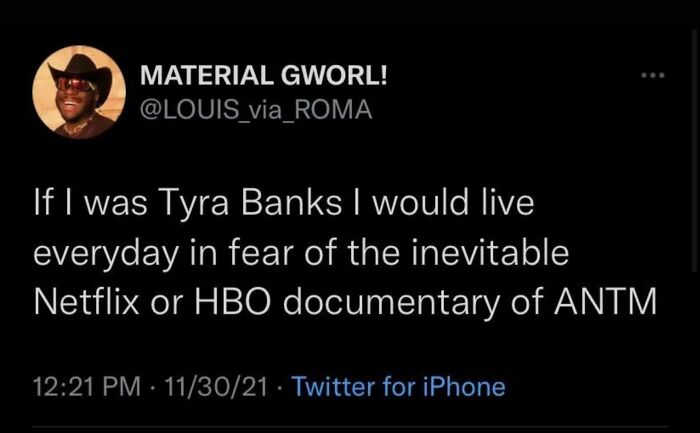Click the word inevitable in tweet
Screen dimensions: 700x433
coord(490,253)
